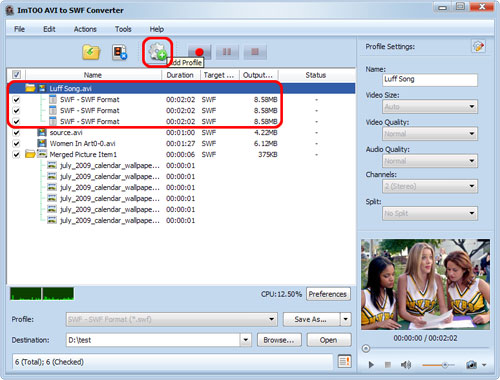Sort by the Status column header
This screenshot has height=380, width=500.
click(316, 75)
